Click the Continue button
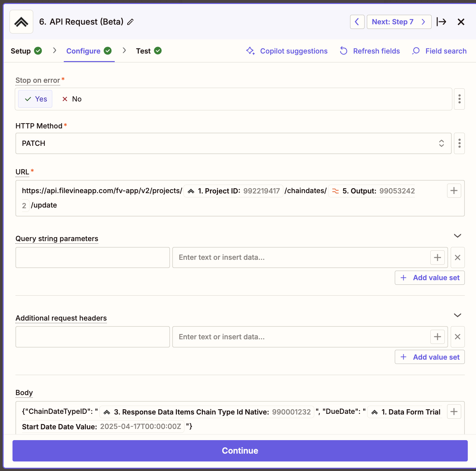The width and height of the screenshot is (476, 471). [x=240, y=451]
